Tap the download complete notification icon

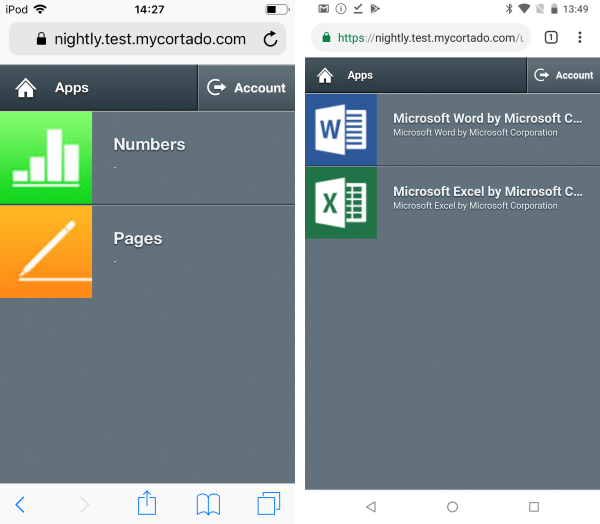(358, 8)
